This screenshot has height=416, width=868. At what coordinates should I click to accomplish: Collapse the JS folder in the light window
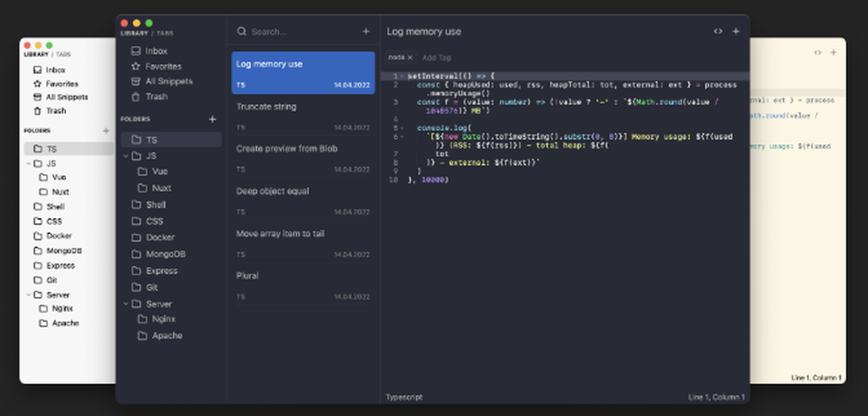click(x=29, y=164)
